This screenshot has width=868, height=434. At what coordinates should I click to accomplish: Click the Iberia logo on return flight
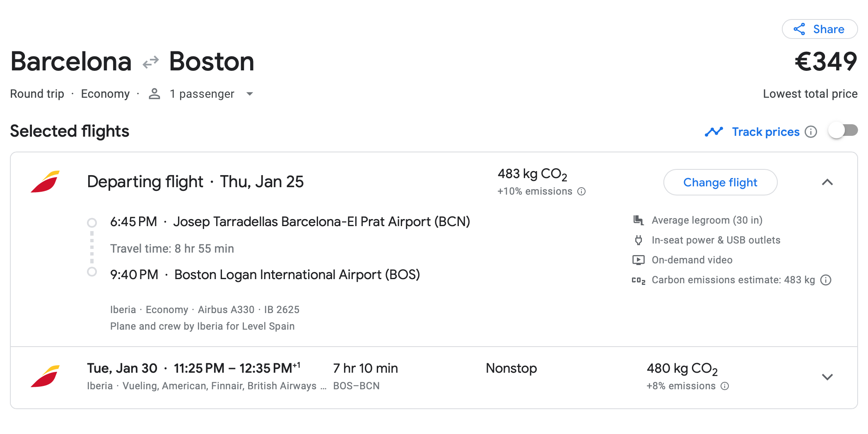pyautogui.click(x=45, y=376)
